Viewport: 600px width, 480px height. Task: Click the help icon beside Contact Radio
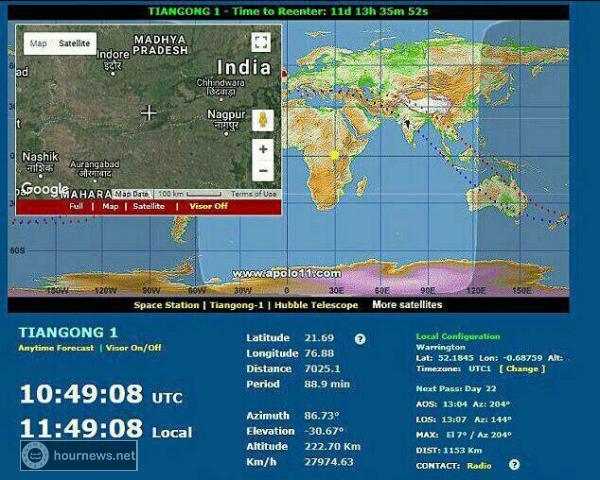[x=514, y=465]
